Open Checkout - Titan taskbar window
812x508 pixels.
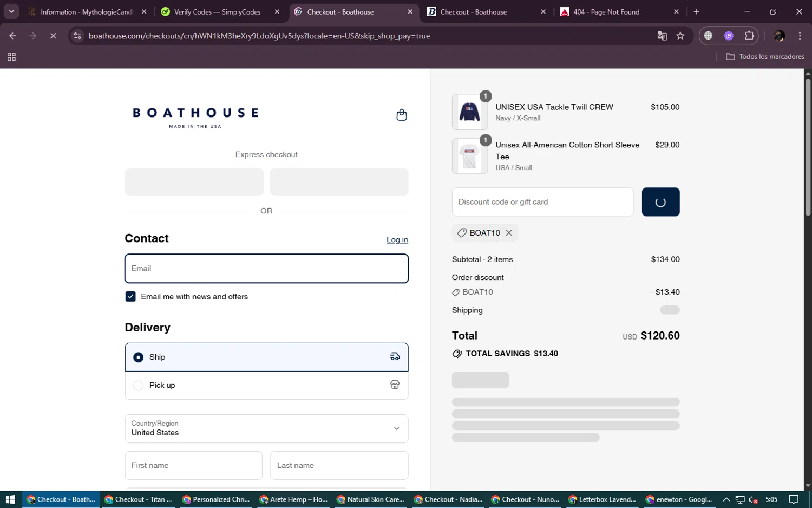point(138,499)
